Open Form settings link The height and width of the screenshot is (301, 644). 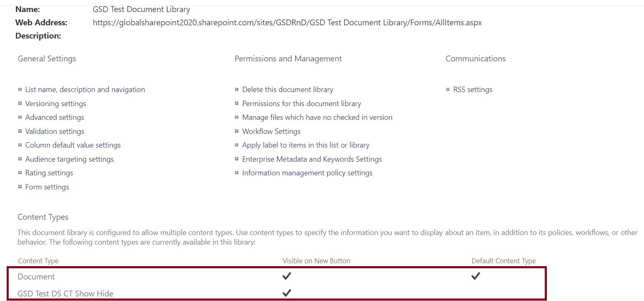[x=47, y=187]
